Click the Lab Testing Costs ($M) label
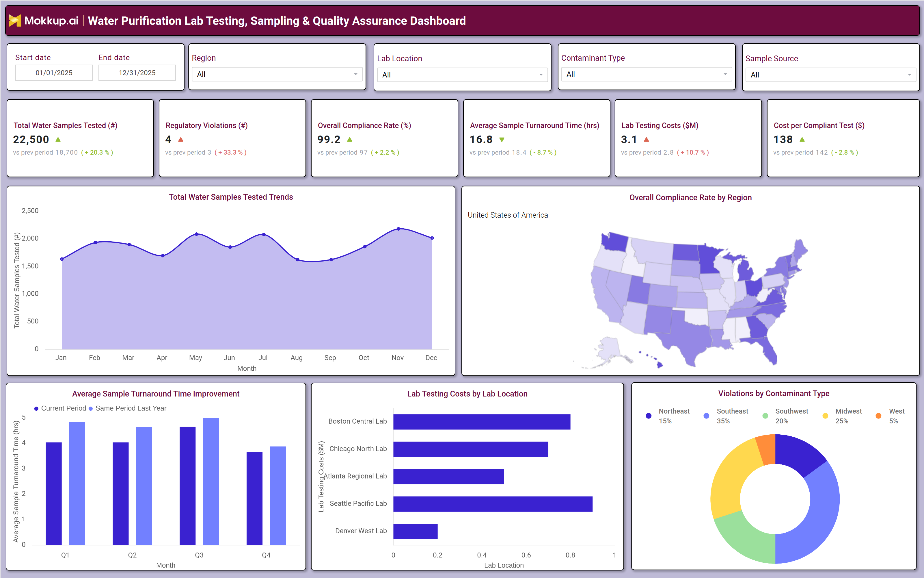This screenshot has height=578, width=924. pyautogui.click(x=660, y=125)
